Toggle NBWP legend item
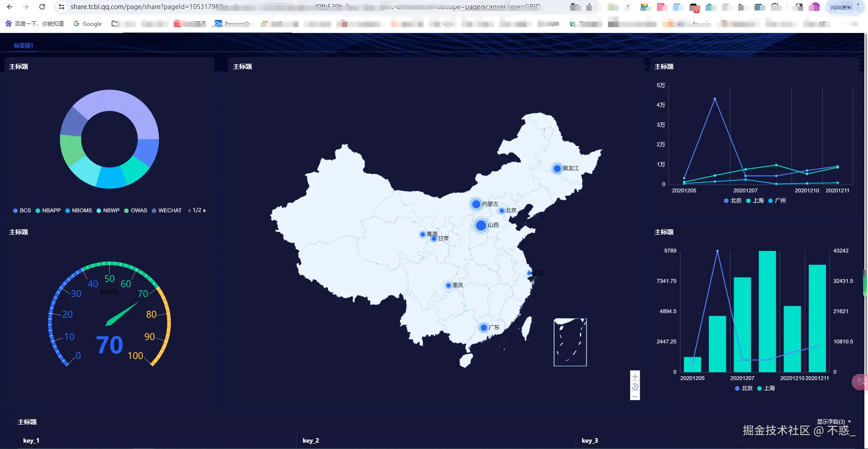Image resolution: width=868 pixels, height=449 pixels. 108,211
